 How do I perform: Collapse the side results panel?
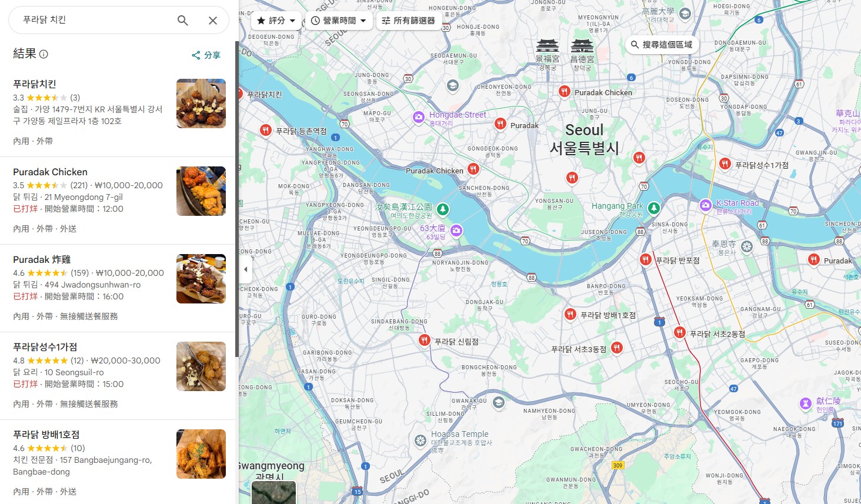[245, 269]
